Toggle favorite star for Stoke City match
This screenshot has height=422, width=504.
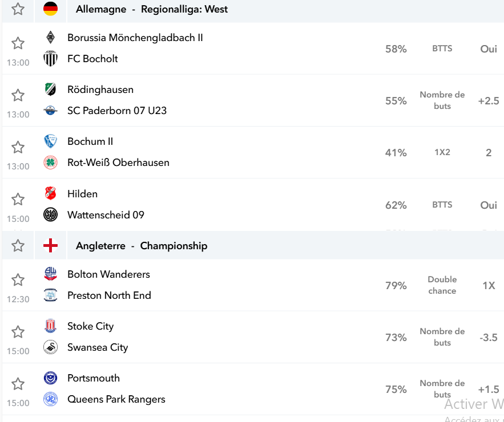click(18, 332)
